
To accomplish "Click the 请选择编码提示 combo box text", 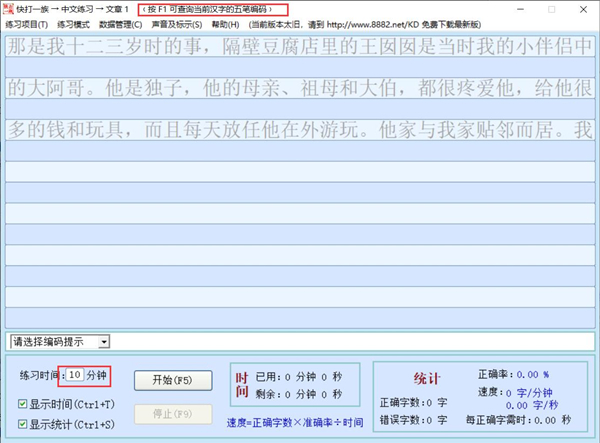I will [53, 342].
